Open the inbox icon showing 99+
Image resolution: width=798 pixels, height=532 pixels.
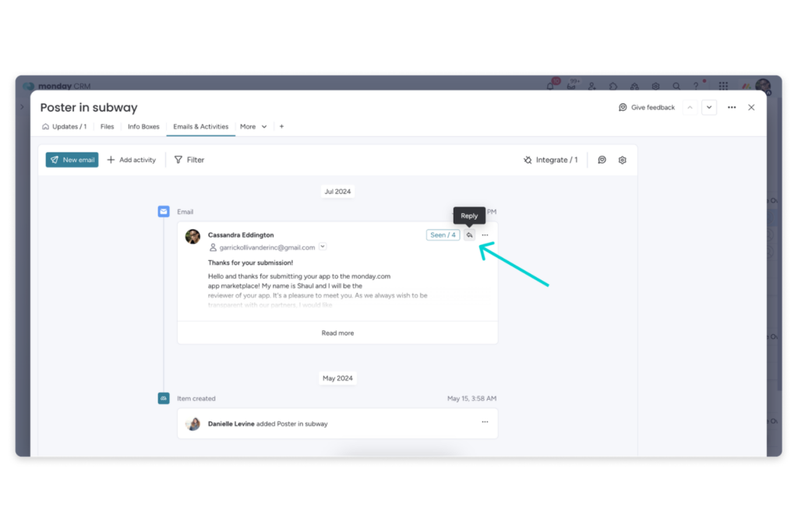tap(571, 86)
